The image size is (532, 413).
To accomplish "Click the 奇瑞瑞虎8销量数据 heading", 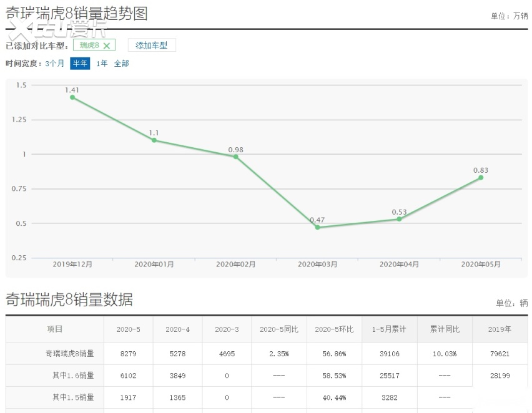I will [69, 299].
